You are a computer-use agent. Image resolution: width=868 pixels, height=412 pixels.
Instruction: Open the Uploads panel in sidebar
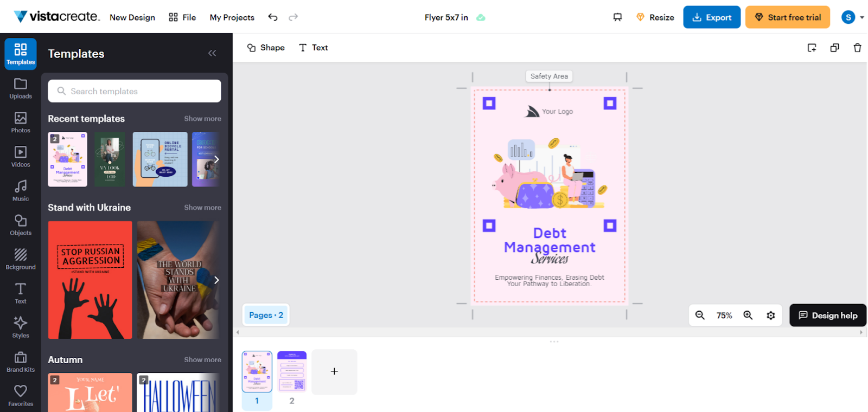[x=21, y=88]
